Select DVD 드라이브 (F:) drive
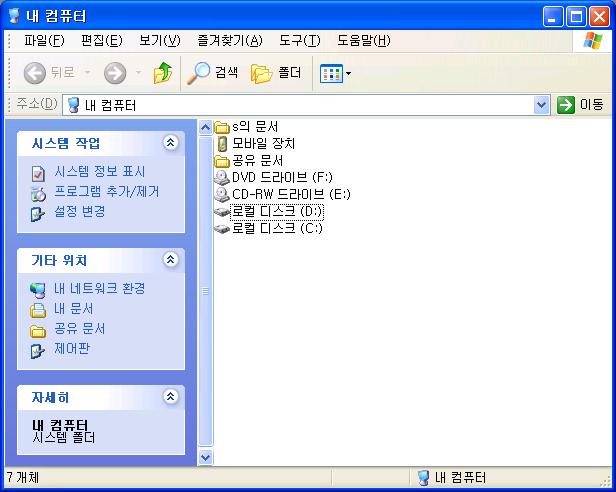This screenshot has width=616, height=492. point(273,177)
